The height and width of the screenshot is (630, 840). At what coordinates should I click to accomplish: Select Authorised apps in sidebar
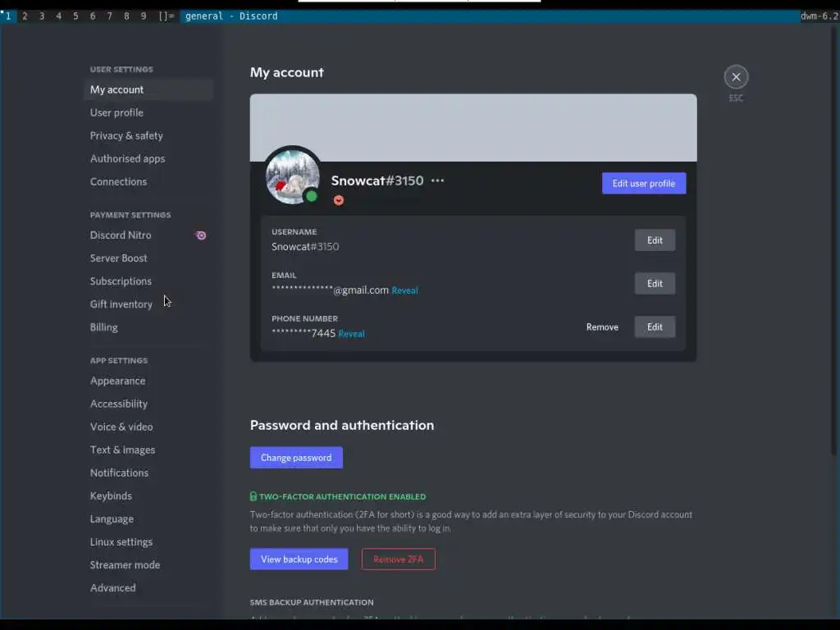tap(148, 158)
